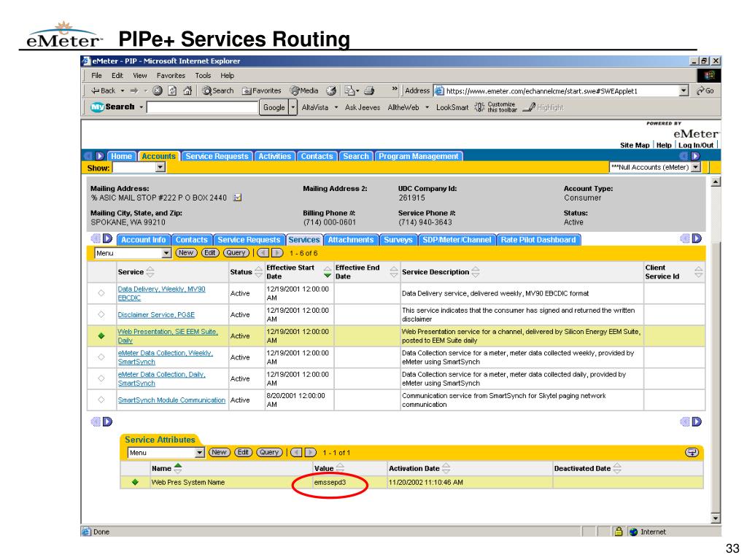747x560 pixels.
Task: Open the Disclaimer Service, PG&E link
Action: pos(156,315)
